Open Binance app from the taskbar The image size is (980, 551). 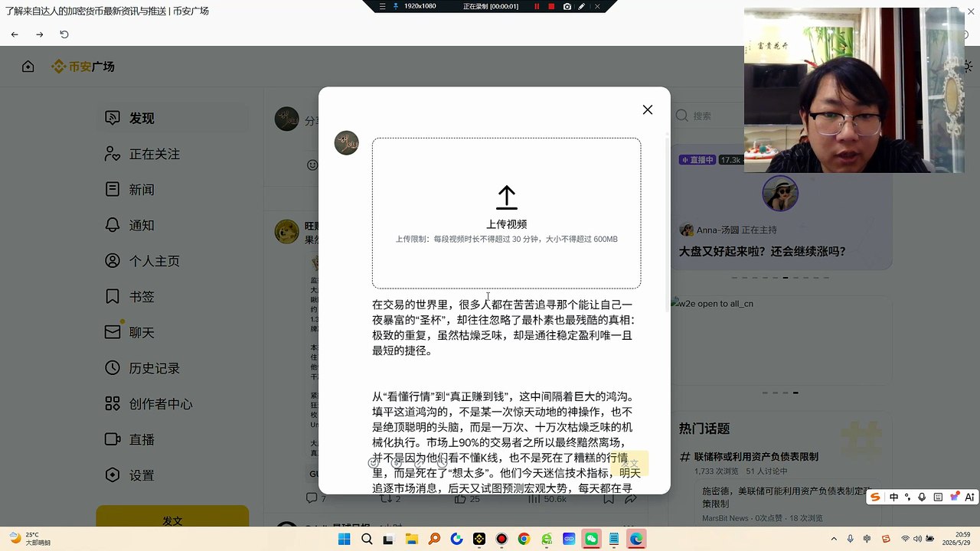pyautogui.click(x=479, y=540)
